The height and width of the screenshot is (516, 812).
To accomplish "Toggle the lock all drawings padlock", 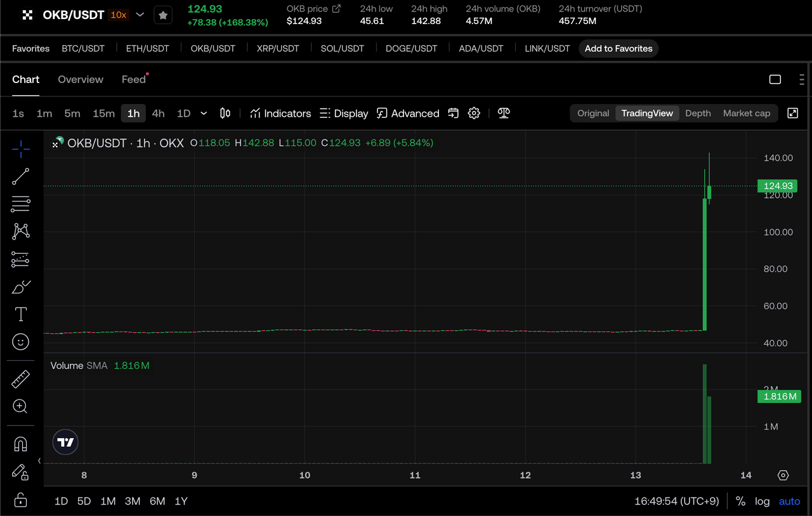I will click(x=20, y=500).
